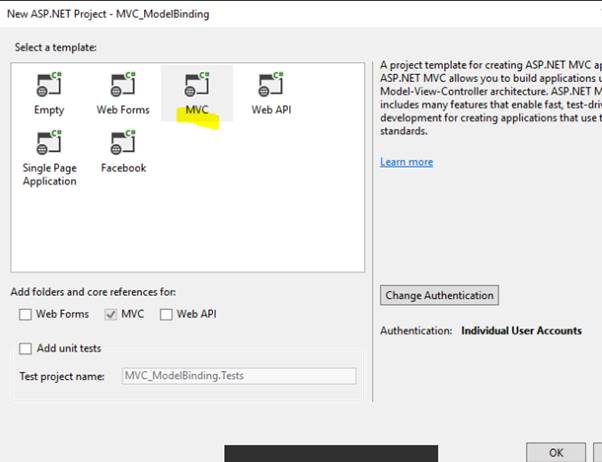Toggle the MVC references checkbox
Image resolution: width=602 pixels, height=462 pixels.
[x=111, y=315]
